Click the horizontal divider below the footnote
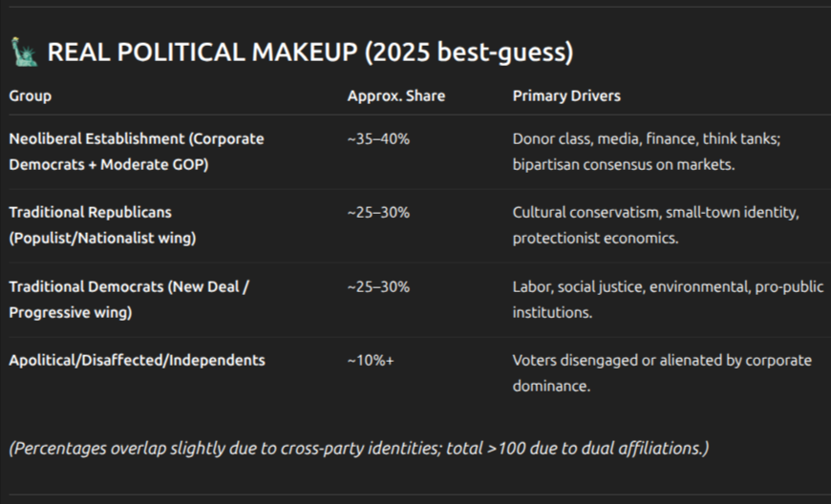 pos(415,493)
